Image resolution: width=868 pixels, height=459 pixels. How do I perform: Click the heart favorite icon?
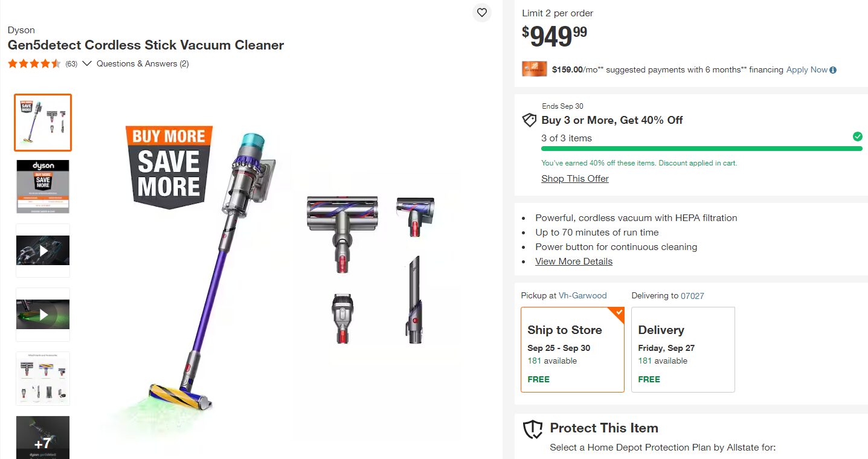click(481, 13)
